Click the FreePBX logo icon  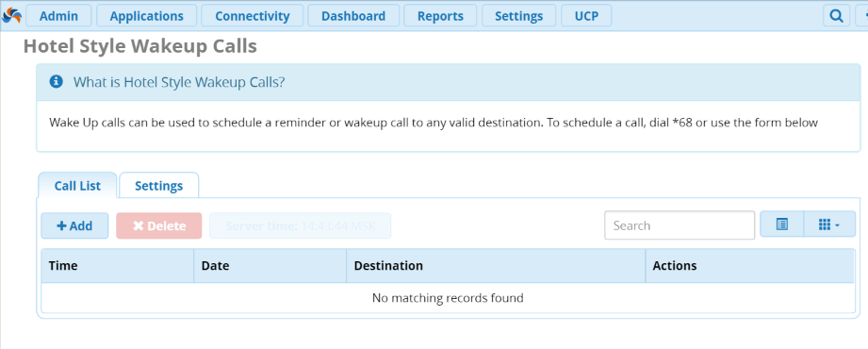pos(11,15)
